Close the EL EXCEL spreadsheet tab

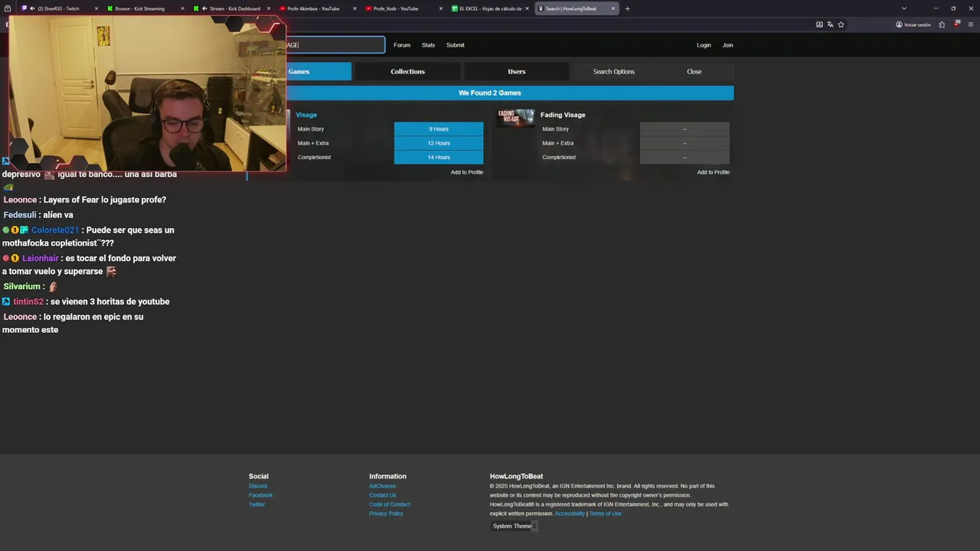pos(527,8)
